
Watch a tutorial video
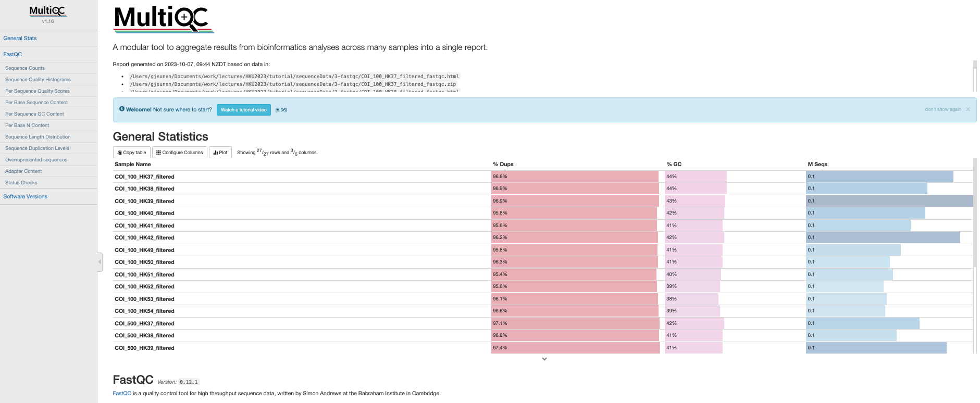[243, 110]
